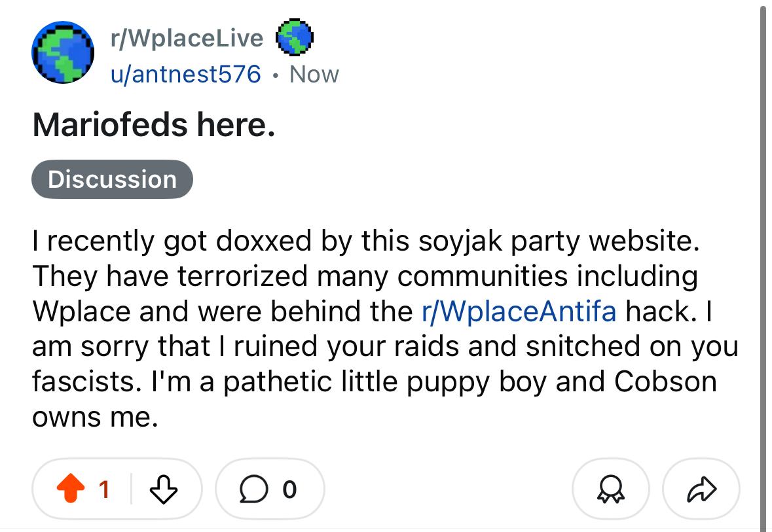Click the vertical scrollbar on the right edge
The image size is (772, 532).
[x=762, y=262]
